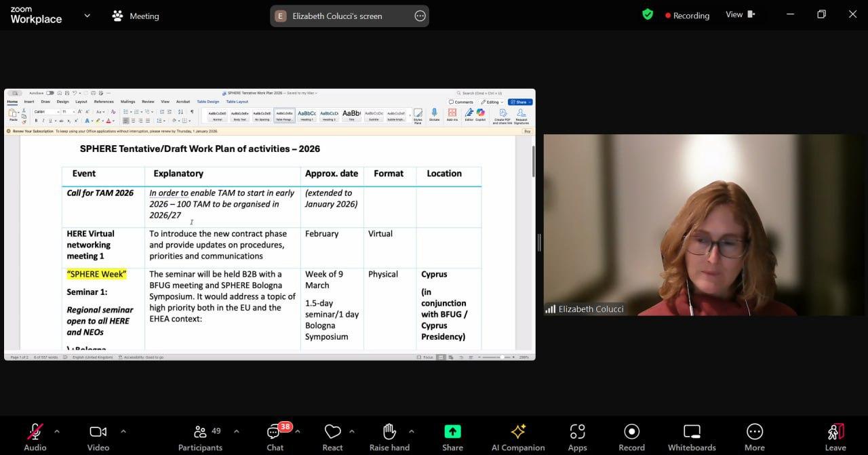Image resolution: width=868 pixels, height=455 pixels.
Task: Open the More options menu
Action: point(754,432)
